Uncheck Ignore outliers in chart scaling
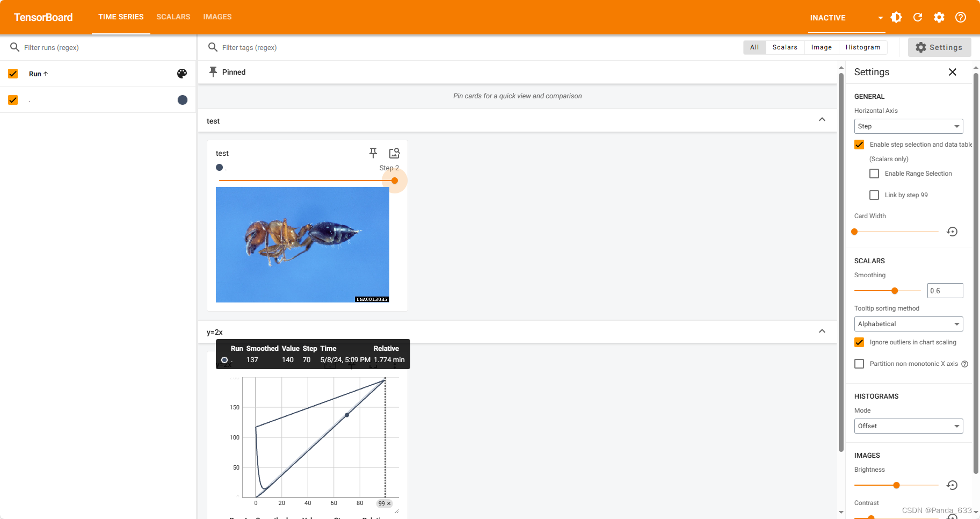This screenshot has height=519, width=980. [x=859, y=342]
